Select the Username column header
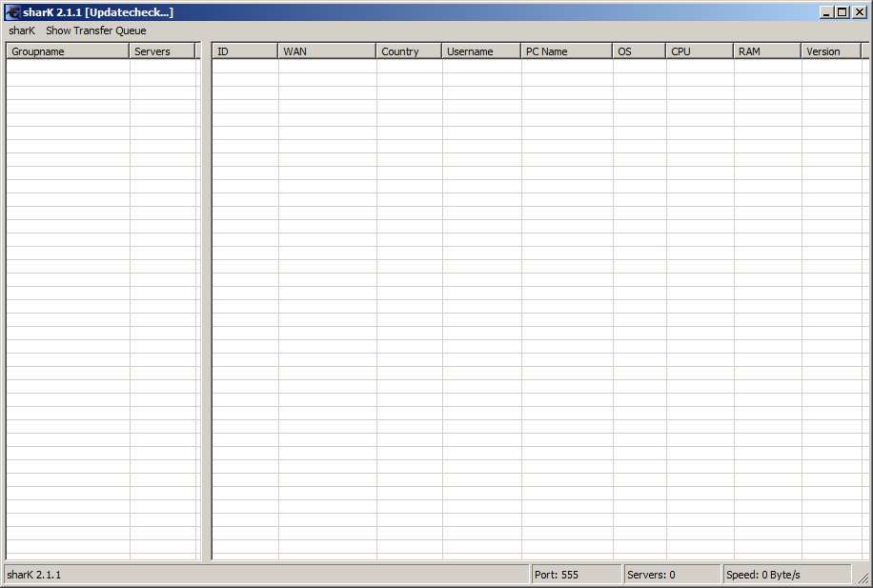873x588 pixels. tap(481, 51)
